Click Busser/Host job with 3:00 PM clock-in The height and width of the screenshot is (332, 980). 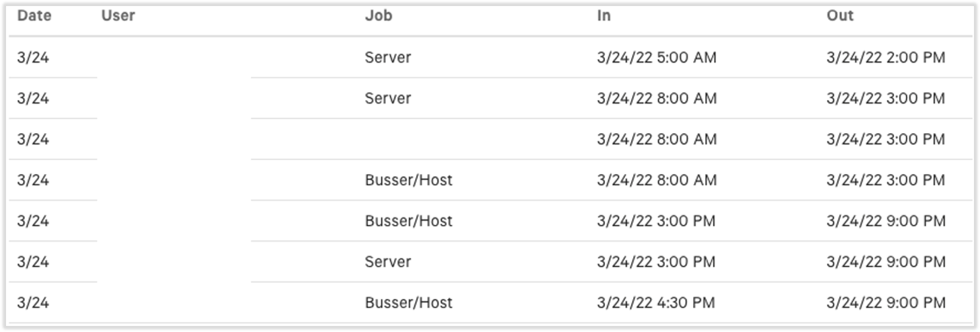pos(409,221)
